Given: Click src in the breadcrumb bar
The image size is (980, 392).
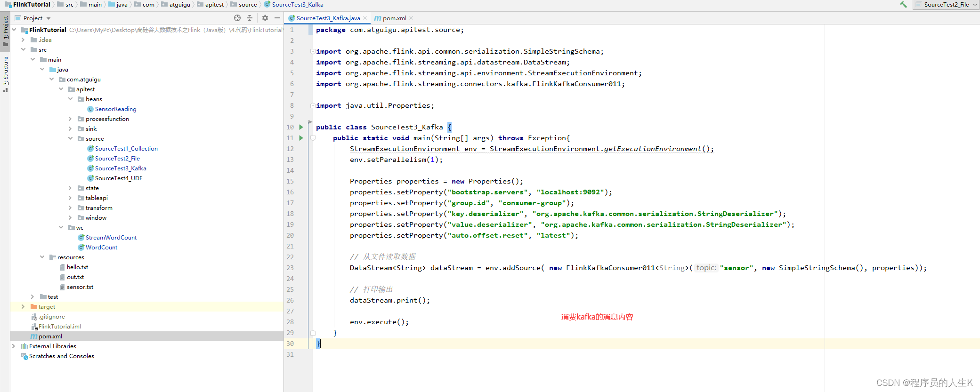Looking at the screenshot, I should [69, 5].
